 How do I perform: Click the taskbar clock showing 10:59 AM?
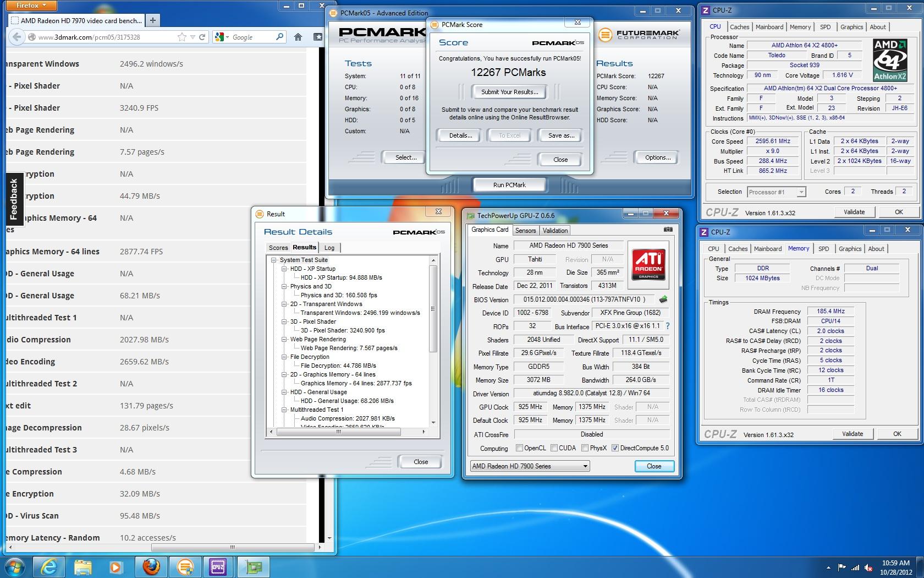(x=896, y=568)
